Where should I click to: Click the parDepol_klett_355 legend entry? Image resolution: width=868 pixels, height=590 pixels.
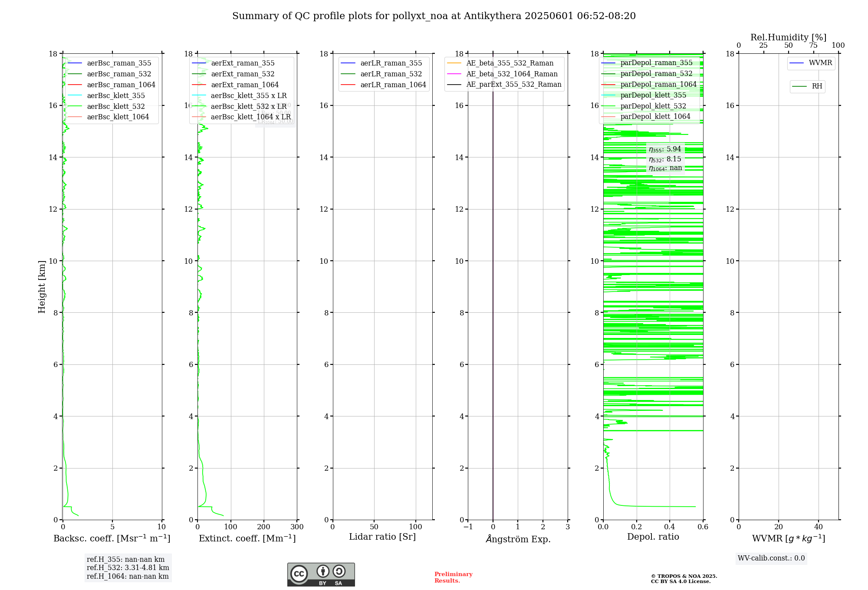point(653,95)
